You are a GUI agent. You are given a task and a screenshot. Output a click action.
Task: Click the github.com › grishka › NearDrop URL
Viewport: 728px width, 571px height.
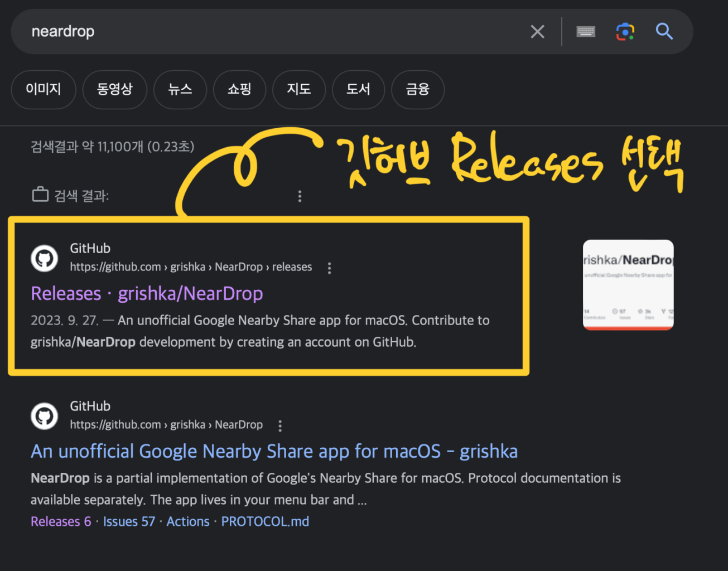166,425
